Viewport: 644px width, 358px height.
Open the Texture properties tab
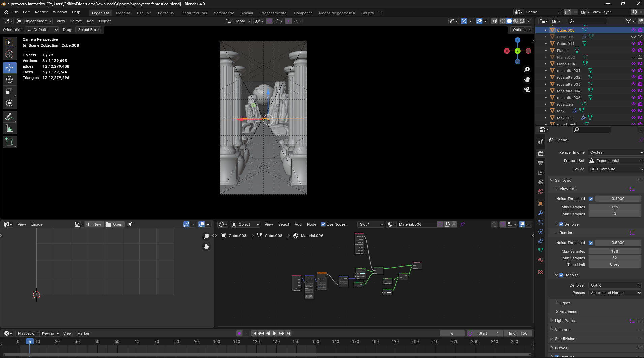point(541,272)
